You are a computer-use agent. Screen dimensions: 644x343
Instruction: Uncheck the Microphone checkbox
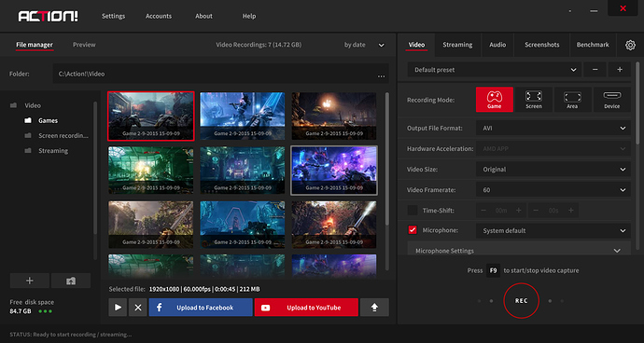coord(413,230)
